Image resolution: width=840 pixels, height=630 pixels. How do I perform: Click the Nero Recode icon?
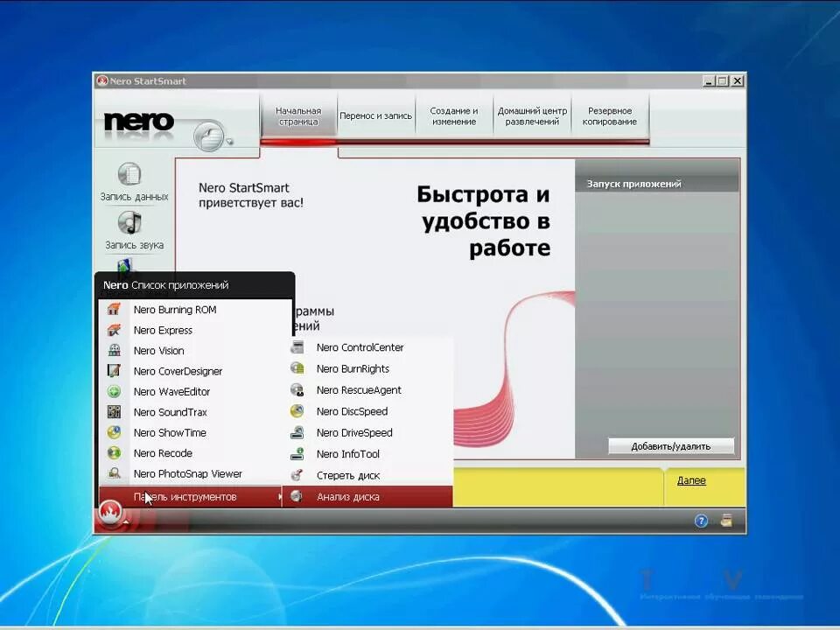tap(114, 452)
